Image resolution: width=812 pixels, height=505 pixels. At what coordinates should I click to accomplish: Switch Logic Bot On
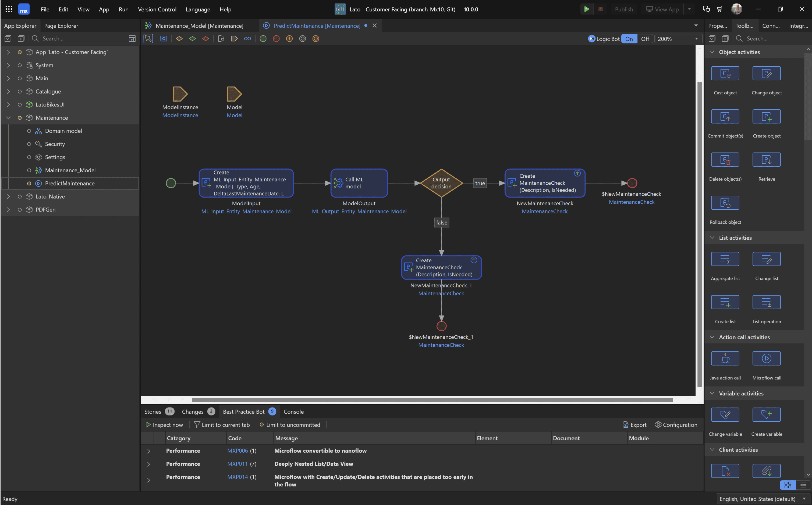pos(629,39)
